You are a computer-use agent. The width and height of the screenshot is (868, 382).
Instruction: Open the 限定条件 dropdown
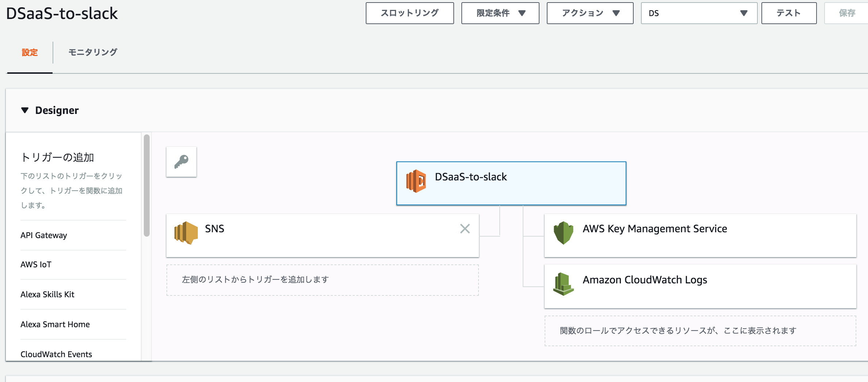click(500, 13)
